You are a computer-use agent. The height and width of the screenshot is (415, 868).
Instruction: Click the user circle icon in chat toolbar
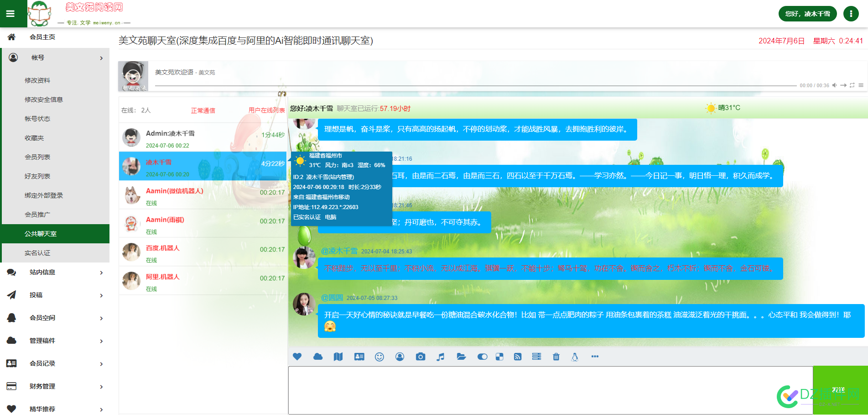[400, 357]
